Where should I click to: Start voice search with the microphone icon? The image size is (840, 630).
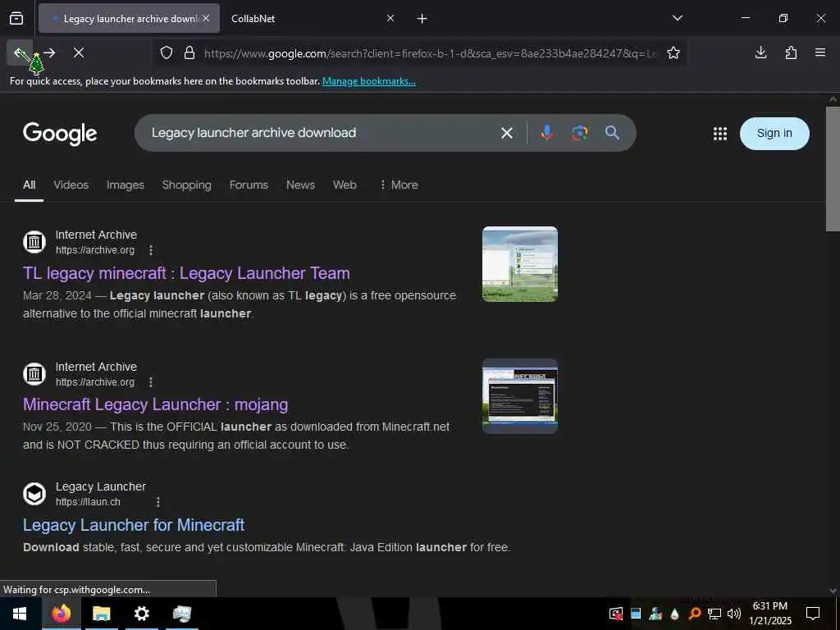click(546, 133)
